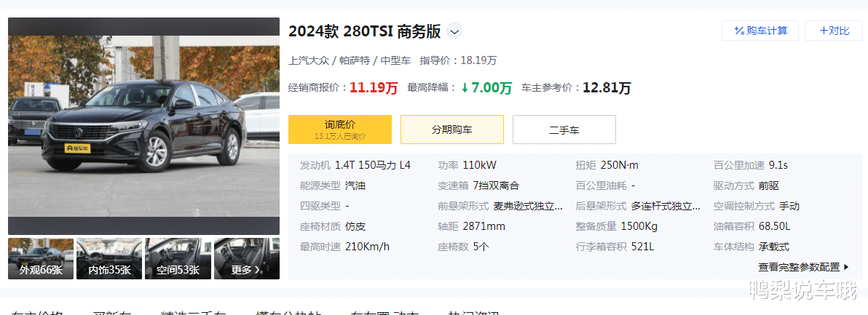Select rear suspension value 多连杆式独立
Screen dimensions: 868x315
(666, 206)
